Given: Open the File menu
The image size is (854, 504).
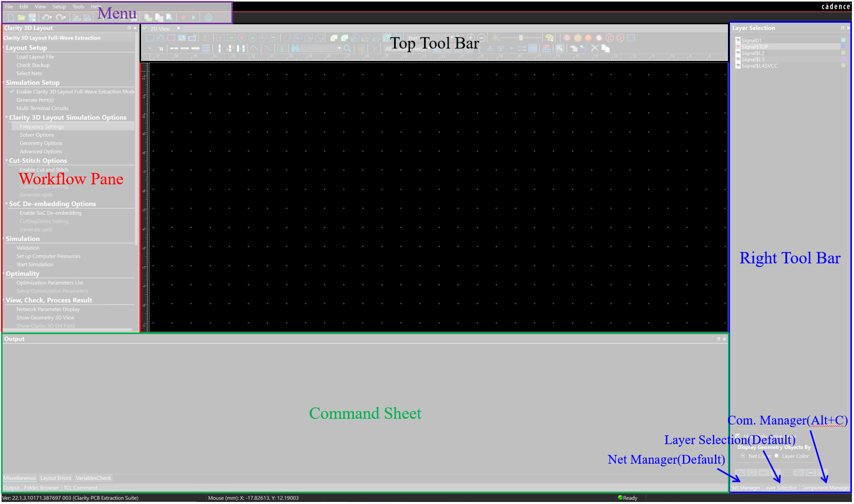Looking at the screenshot, I should tap(9, 7).
